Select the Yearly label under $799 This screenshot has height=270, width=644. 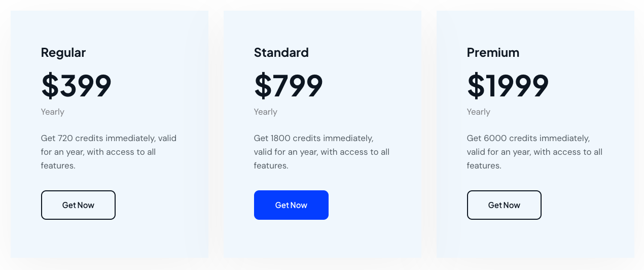[x=265, y=112]
